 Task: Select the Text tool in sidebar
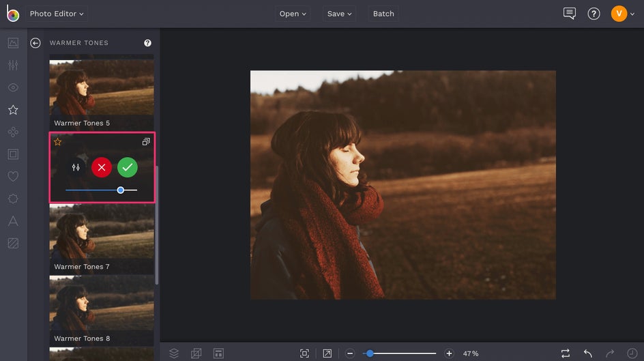pyautogui.click(x=13, y=221)
